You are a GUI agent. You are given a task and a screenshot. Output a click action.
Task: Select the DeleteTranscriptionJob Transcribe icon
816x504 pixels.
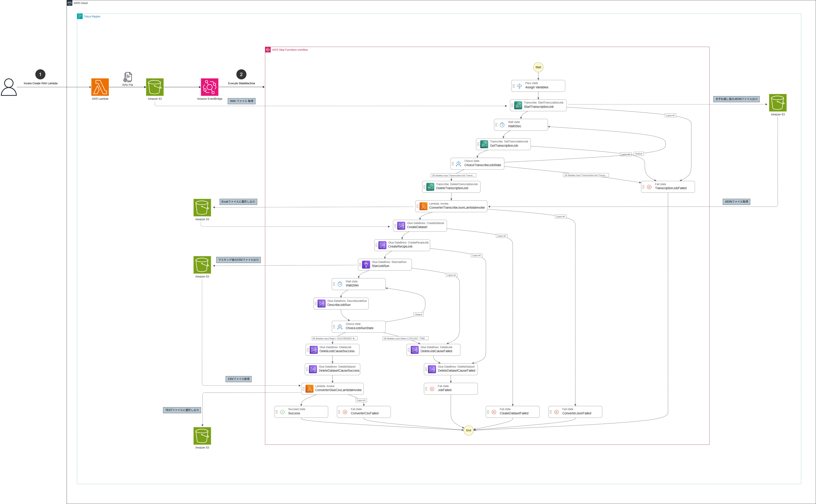[x=430, y=187]
